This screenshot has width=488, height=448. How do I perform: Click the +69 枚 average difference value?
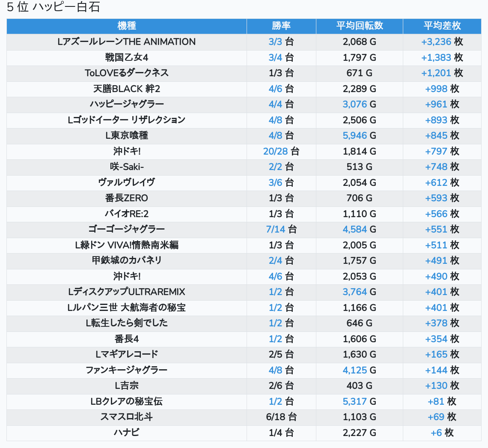pos(442,417)
